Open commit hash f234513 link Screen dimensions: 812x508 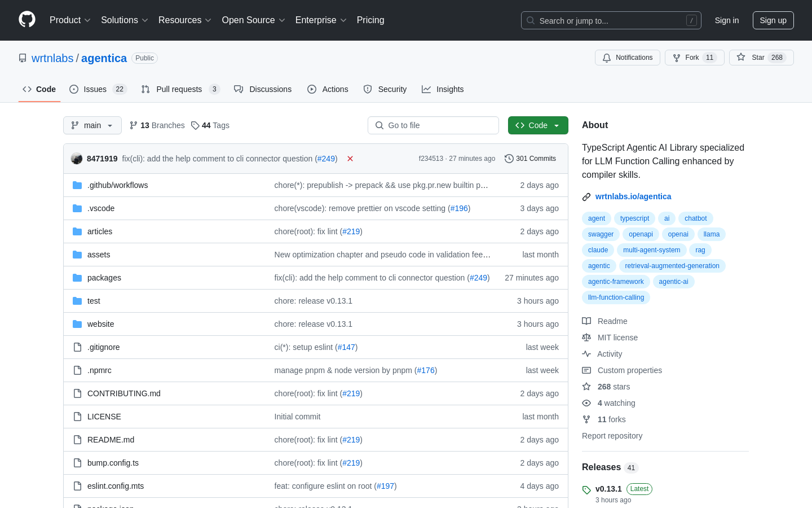pyautogui.click(x=431, y=159)
